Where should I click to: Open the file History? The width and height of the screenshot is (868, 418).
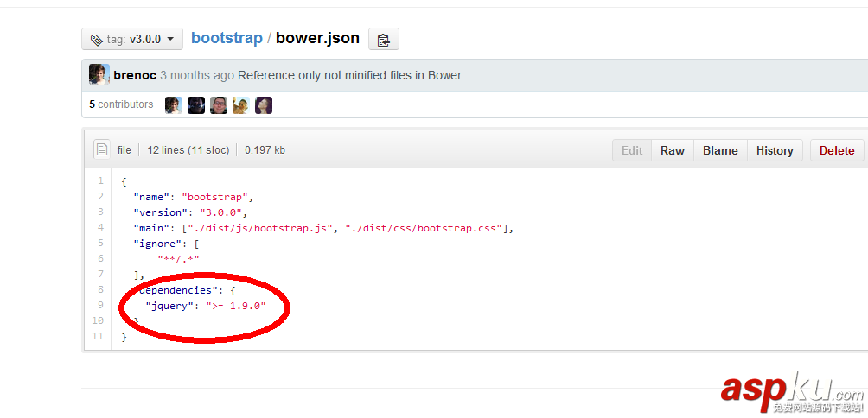click(x=775, y=150)
